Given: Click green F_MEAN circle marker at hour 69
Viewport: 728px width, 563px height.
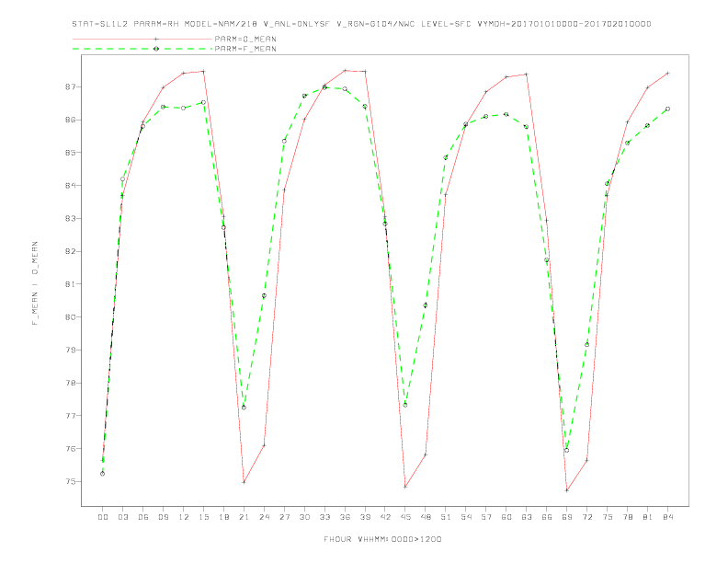Looking at the screenshot, I should (x=567, y=450).
